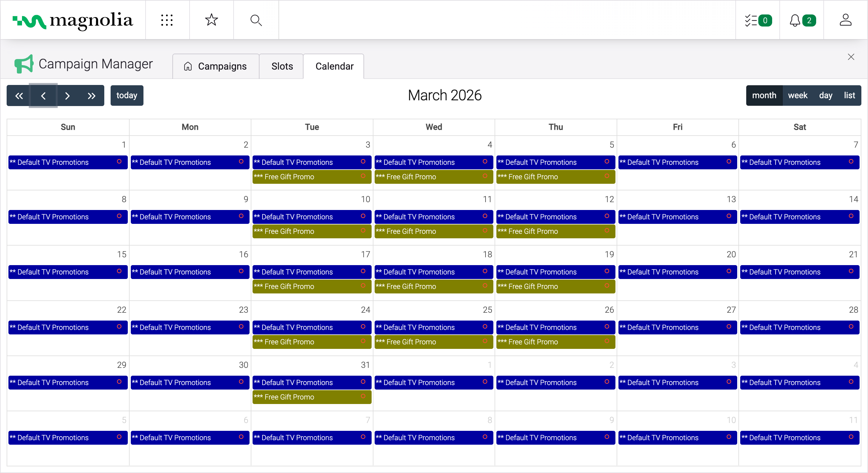
Task: Switch calendar to day view
Action: (x=825, y=96)
